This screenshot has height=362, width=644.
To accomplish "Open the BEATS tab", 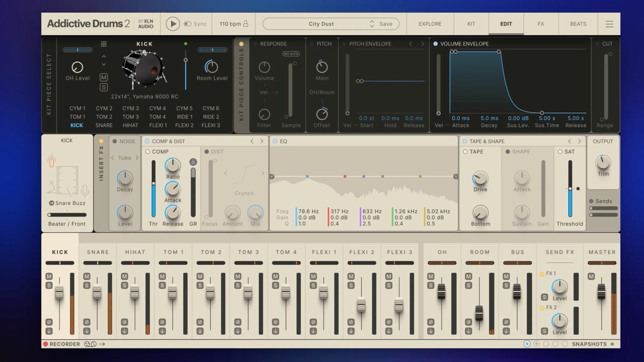I will click(x=578, y=24).
